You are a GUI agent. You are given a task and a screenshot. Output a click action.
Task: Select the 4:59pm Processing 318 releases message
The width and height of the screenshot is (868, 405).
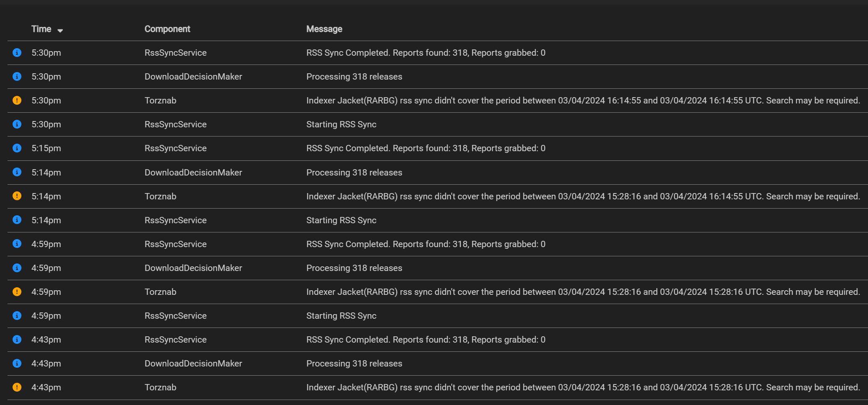(354, 268)
